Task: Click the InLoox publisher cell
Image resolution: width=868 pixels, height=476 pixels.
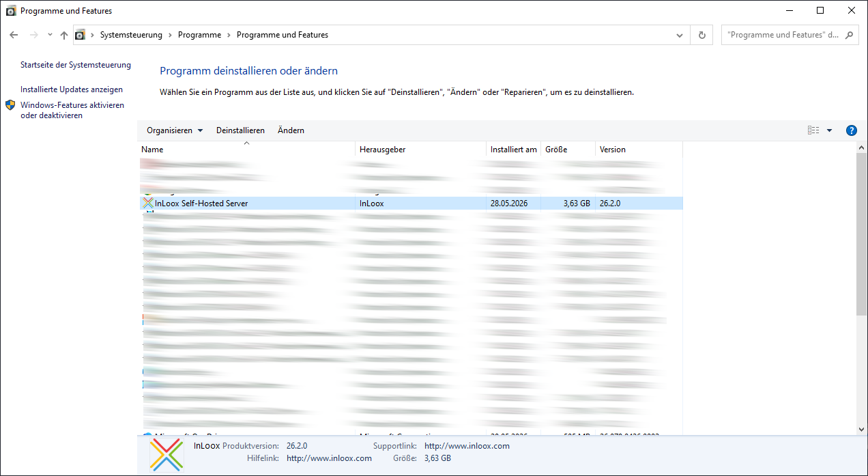Action: pos(372,204)
